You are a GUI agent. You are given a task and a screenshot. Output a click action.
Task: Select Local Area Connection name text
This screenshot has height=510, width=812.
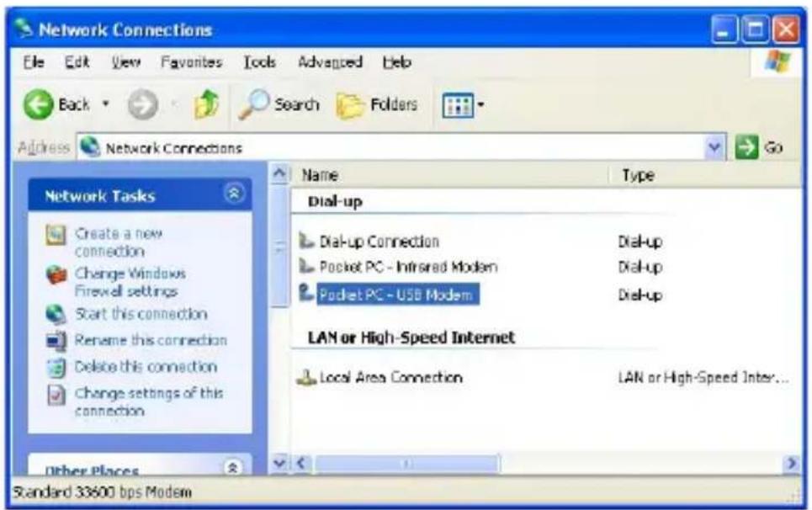point(391,378)
